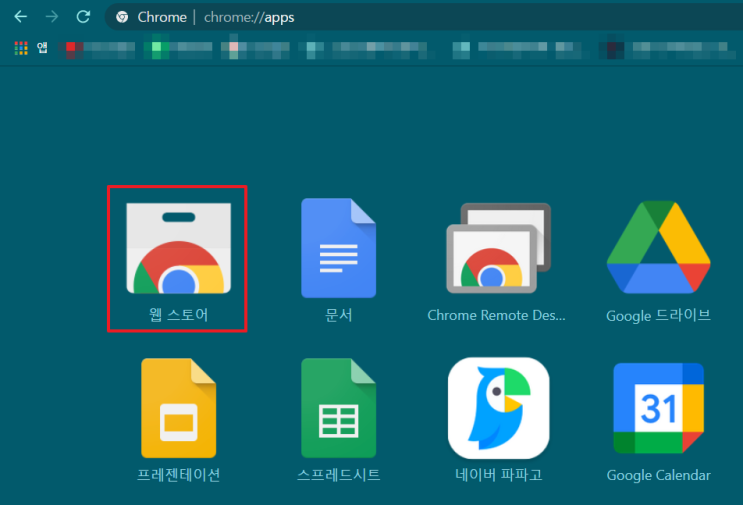Image resolution: width=743 pixels, height=505 pixels.
Task: Click the 'Google Calendar' label text
Action: click(x=658, y=475)
